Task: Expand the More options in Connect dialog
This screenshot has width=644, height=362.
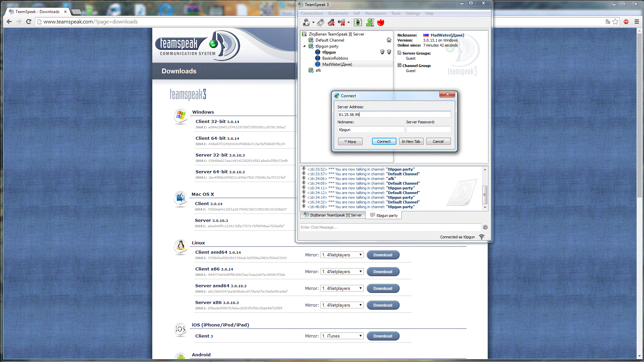Action: (350, 141)
